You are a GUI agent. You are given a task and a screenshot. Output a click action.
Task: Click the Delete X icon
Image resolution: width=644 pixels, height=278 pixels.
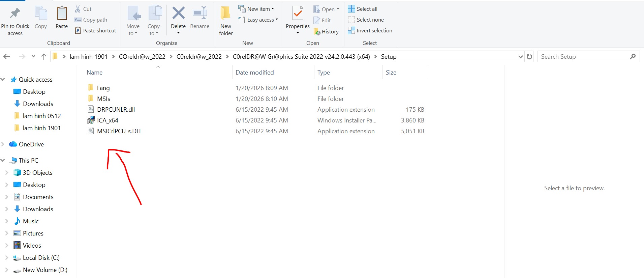(x=178, y=13)
